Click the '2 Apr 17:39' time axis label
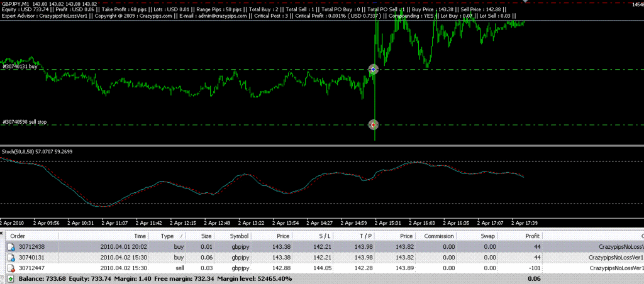Screen dimensions: 644x284 (x=525, y=223)
